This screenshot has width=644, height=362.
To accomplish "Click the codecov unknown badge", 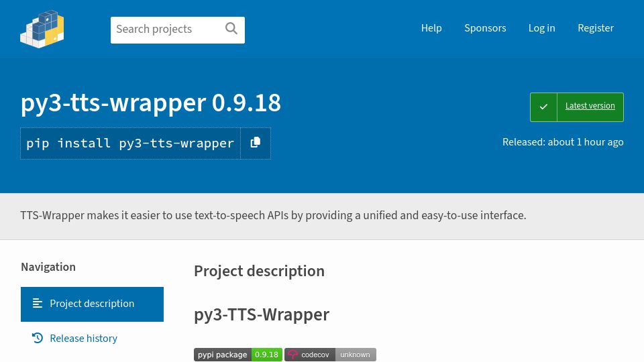I will point(330,355).
